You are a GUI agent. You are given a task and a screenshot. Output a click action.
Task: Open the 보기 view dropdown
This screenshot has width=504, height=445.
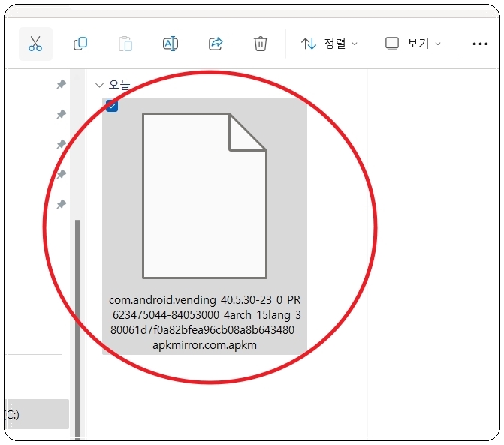pos(413,44)
